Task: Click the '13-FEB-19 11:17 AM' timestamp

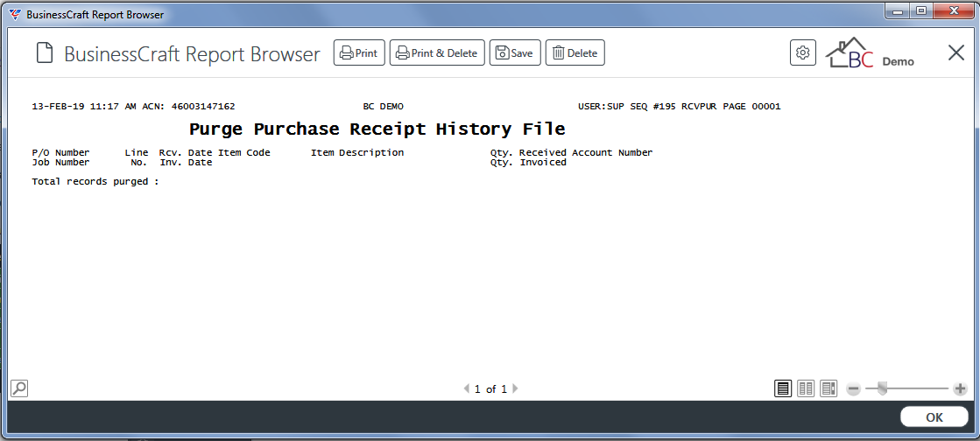Action: [x=84, y=107]
